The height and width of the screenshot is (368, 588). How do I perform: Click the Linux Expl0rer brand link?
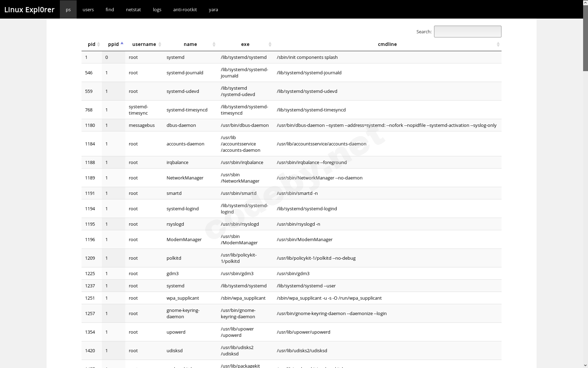point(29,9)
